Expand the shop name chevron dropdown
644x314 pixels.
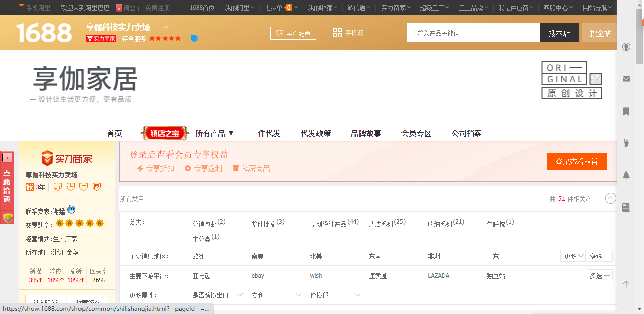click(166, 27)
